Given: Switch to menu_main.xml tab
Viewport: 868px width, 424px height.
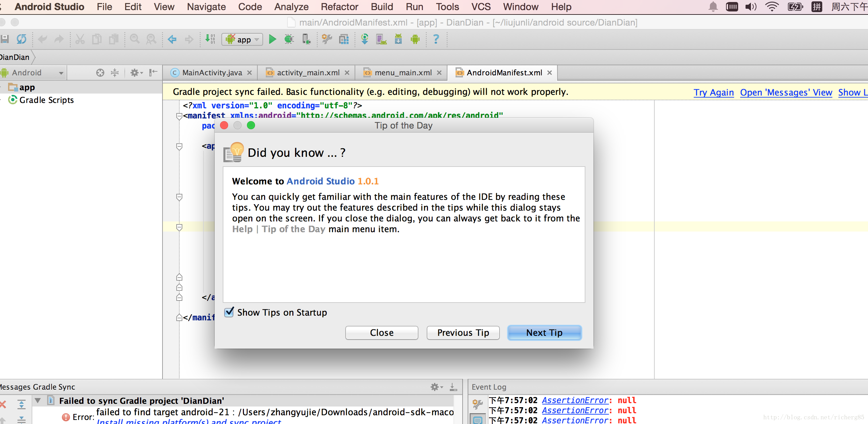Looking at the screenshot, I should 403,72.
